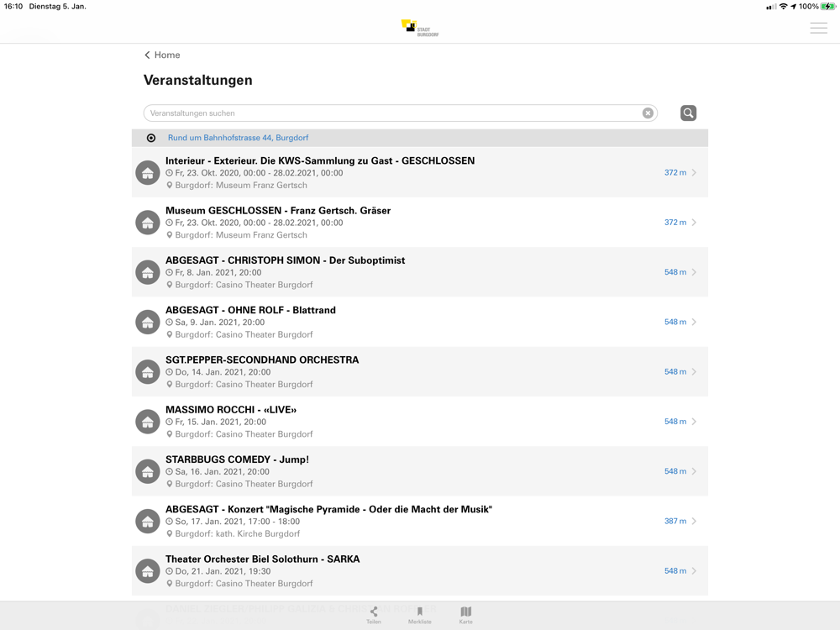
Task: Expand chevron on SARKA row
Action: [695, 571]
